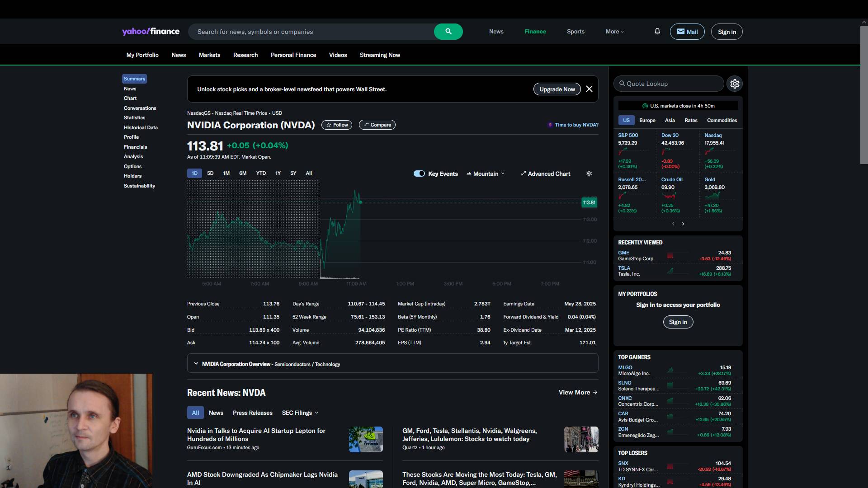Select the 5D chart range
868x488 pixels.
click(x=210, y=174)
